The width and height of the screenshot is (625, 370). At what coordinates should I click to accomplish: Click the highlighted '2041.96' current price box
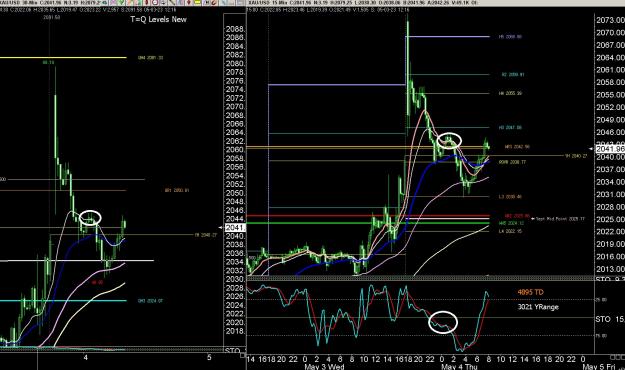coord(610,149)
